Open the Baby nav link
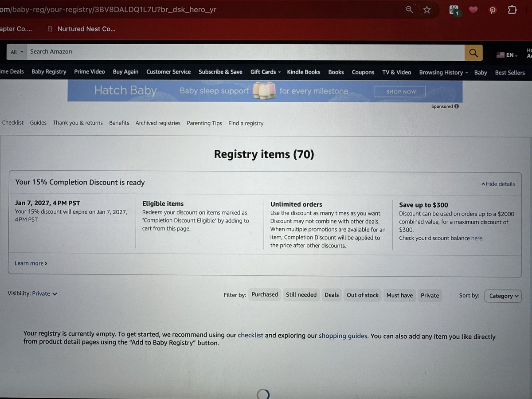The image size is (532, 399). [x=481, y=73]
